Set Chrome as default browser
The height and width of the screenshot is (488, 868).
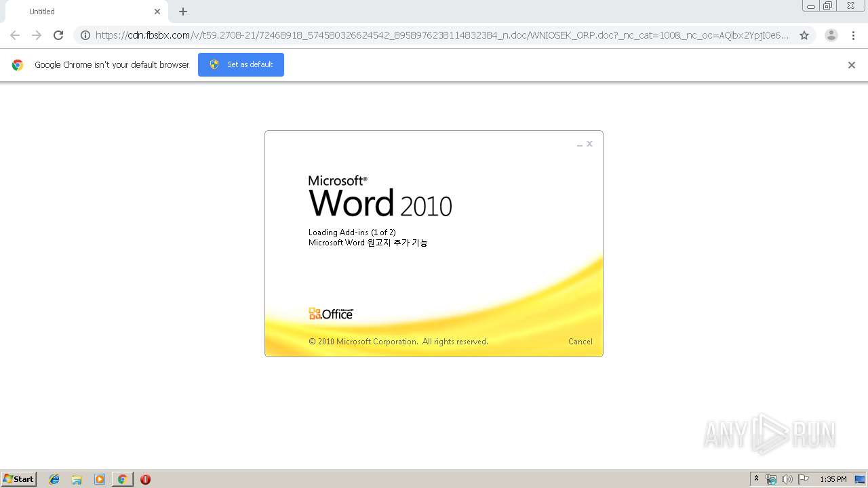(x=241, y=64)
